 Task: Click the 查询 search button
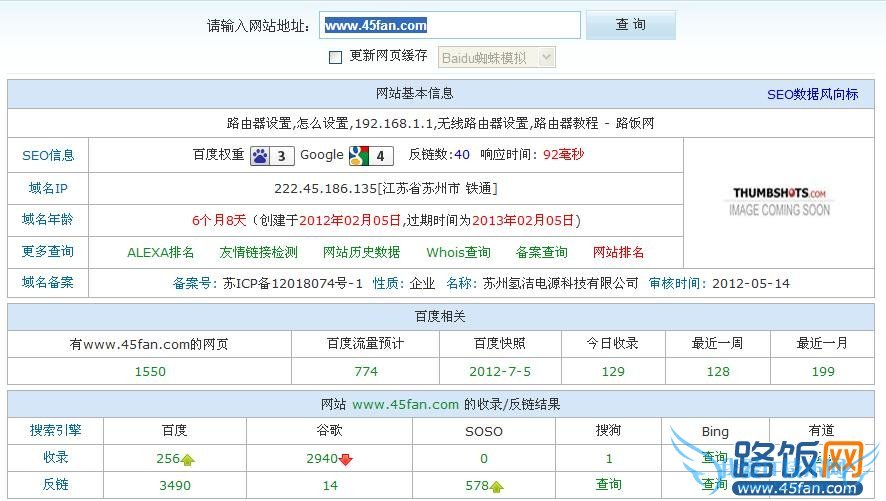(631, 25)
